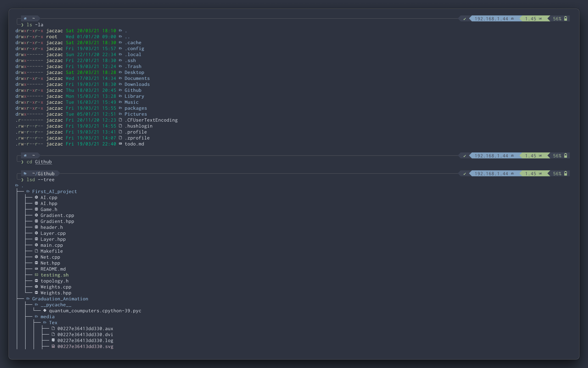
Task: Click the 1.45 load value in top prompt
Action: point(530,19)
